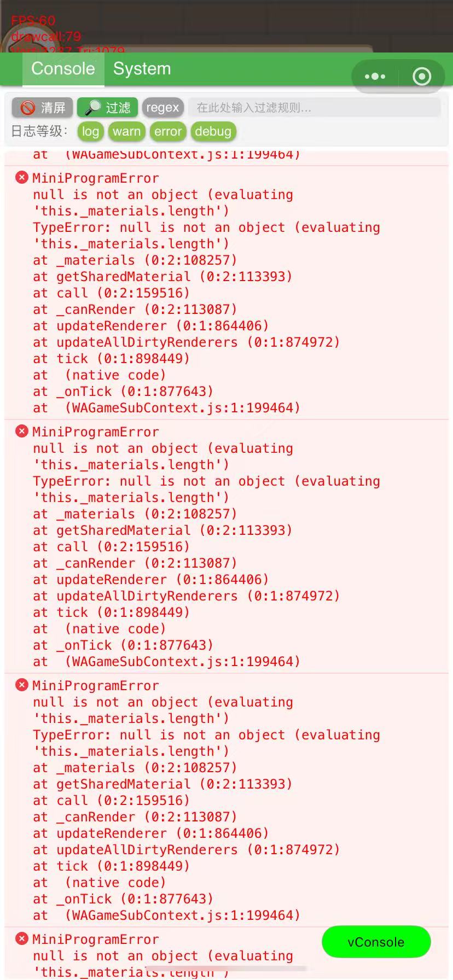Click the first MiniProgramError red error icon
Image resolution: width=453 pixels, height=980 pixels.
(x=22, y=177)
